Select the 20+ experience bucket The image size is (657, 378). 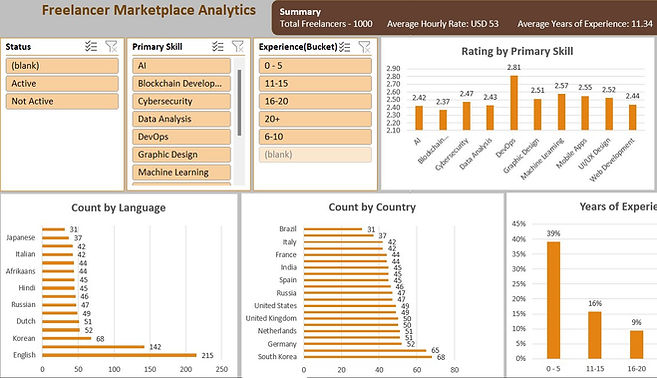[x=315, y=119]
